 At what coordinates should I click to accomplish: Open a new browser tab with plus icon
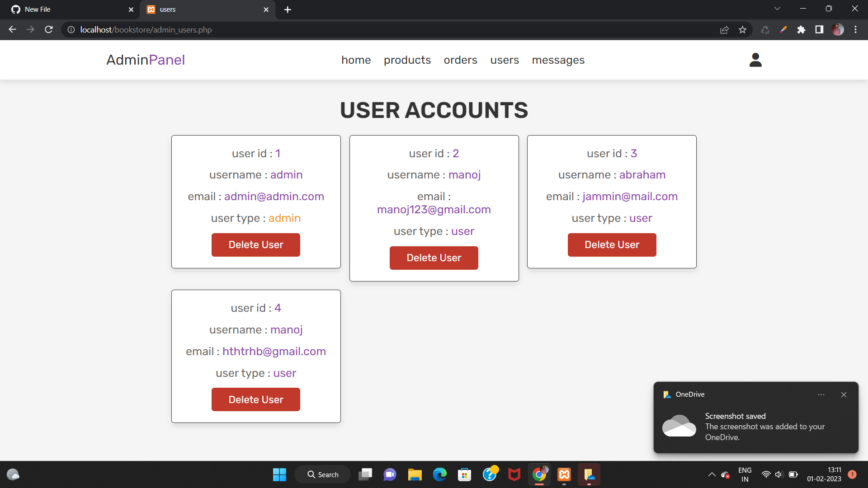coord(288,9)
